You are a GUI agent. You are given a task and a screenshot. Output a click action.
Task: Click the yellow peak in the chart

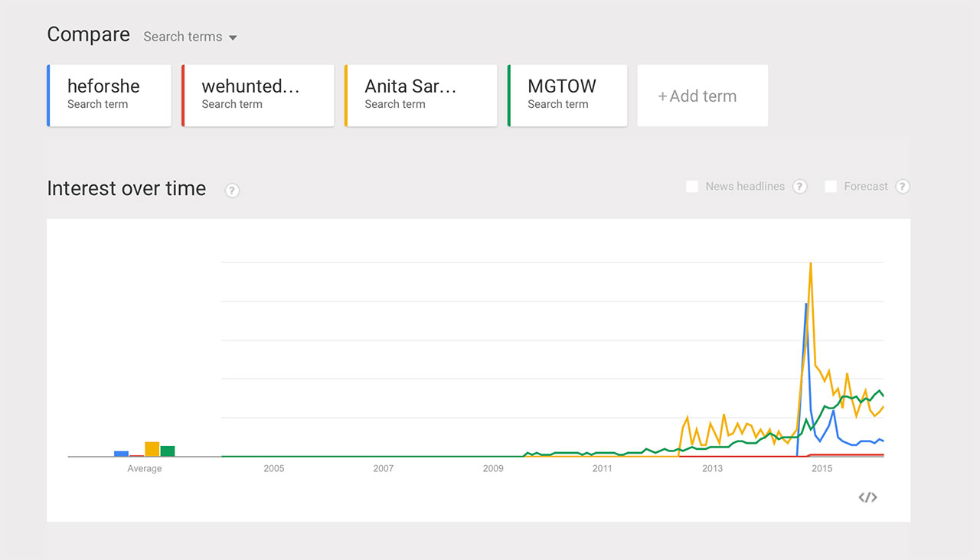(810, 265)
